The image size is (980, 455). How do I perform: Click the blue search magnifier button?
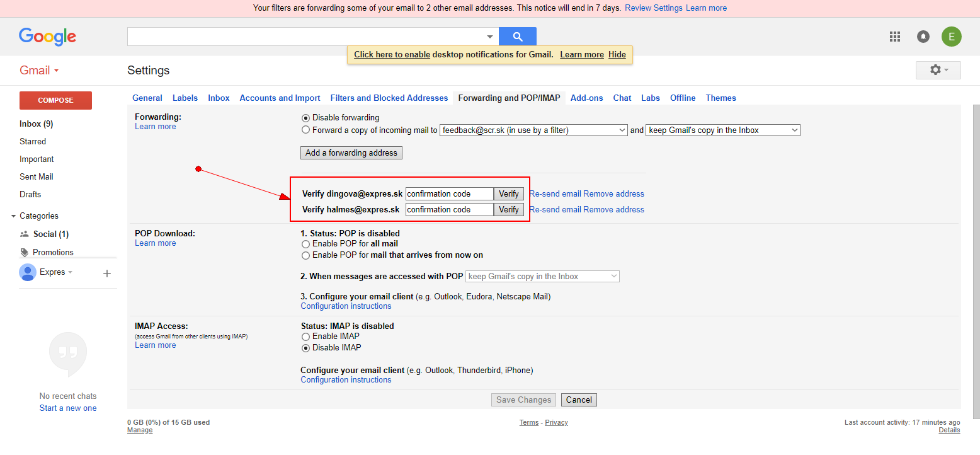tap(517, 37)
